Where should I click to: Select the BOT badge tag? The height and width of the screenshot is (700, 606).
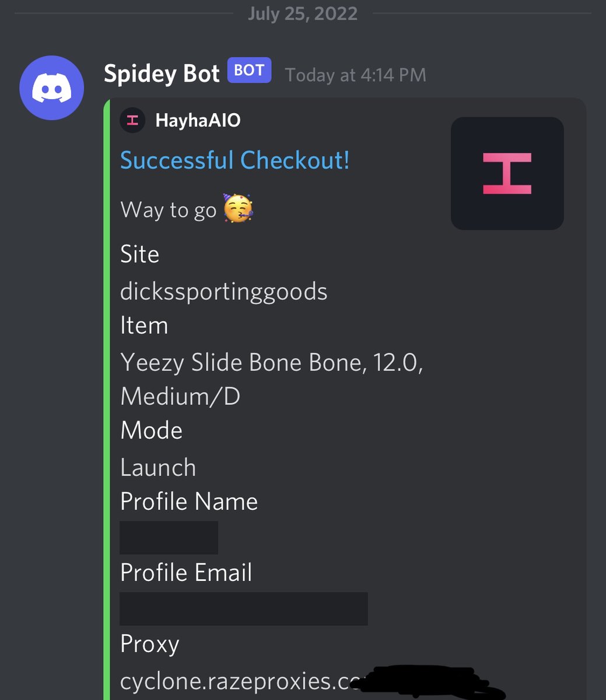pos(249,71)
